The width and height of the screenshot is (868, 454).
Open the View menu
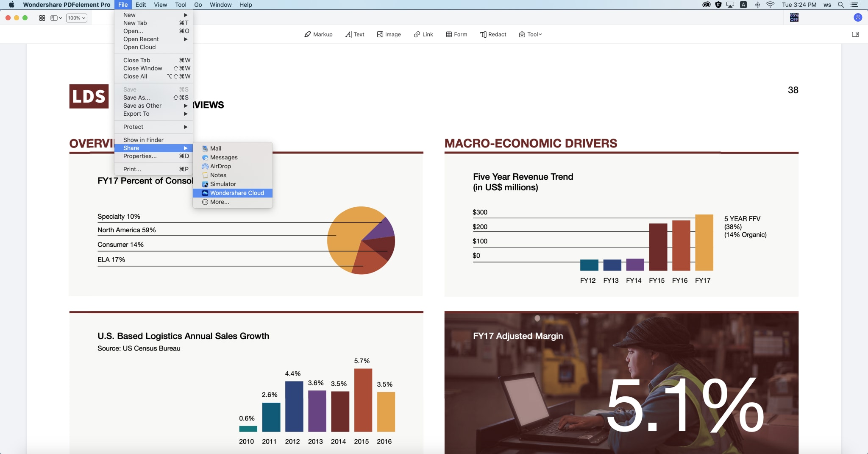point(160,5)
